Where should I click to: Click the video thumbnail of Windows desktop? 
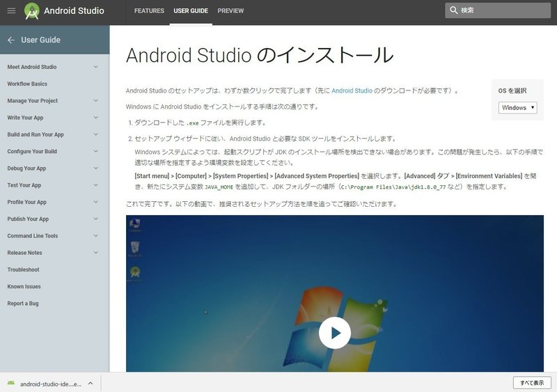click(x=335, y=294)
